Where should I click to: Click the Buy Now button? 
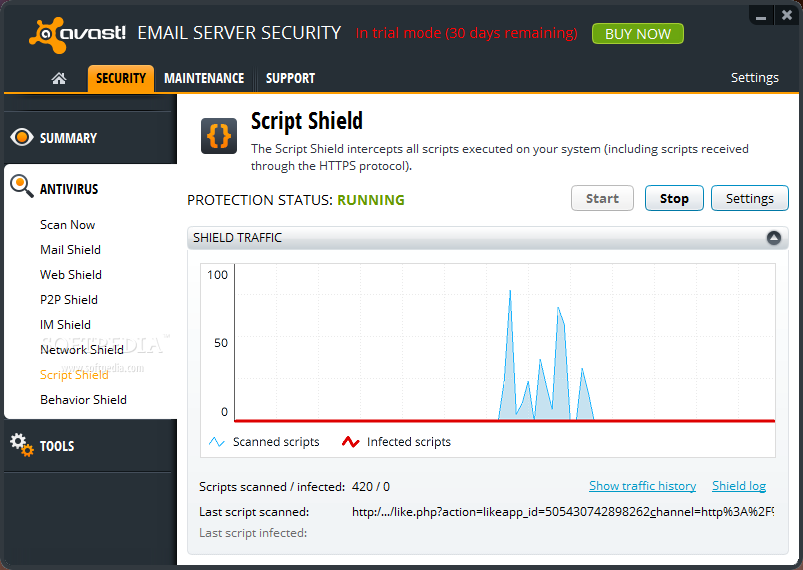(x=638, y=34)
